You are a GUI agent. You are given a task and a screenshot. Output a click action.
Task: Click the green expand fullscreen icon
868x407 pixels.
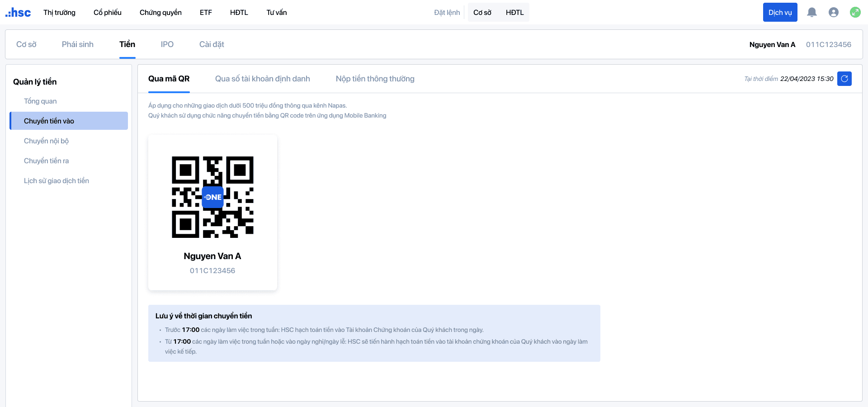(855, 12)
